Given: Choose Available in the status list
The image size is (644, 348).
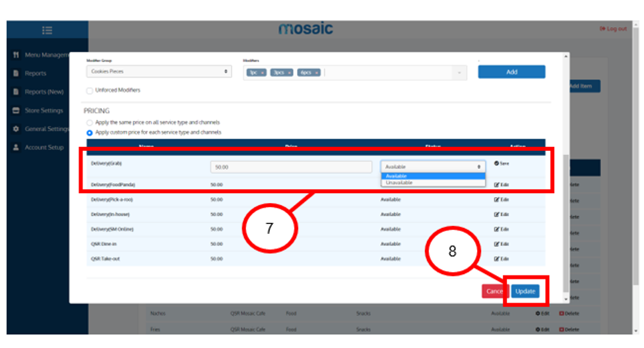Looking at the screenshot, I should 433,176.
